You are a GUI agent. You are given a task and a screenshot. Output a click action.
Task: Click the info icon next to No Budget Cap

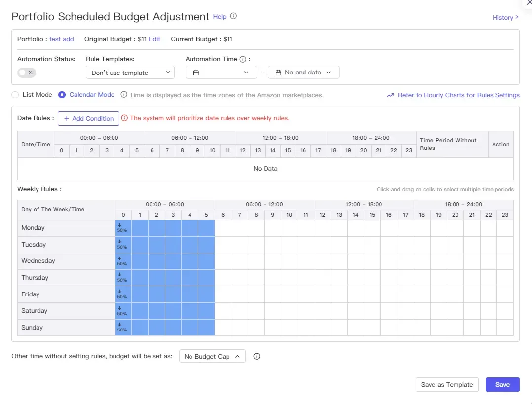pyautogui.click(x=257, y=356)
